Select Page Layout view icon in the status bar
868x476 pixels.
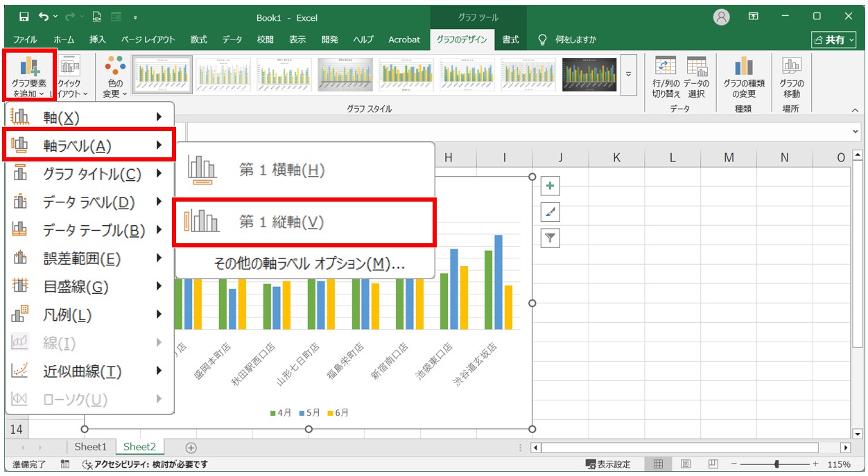(685, 464)
